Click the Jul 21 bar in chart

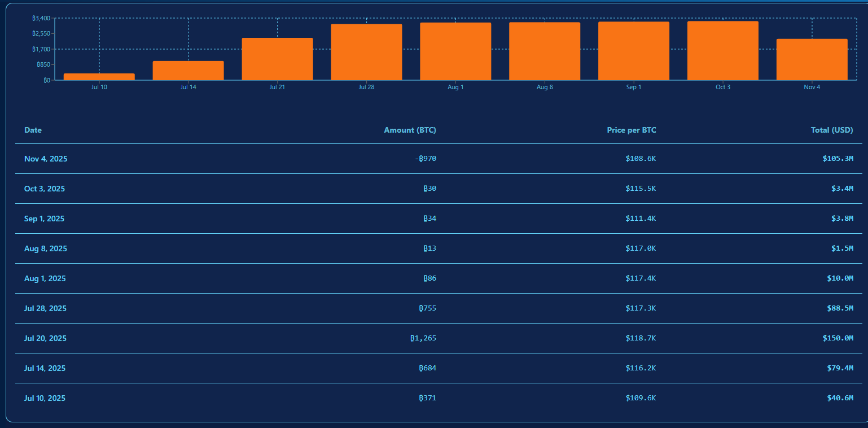tap(277, 59)
